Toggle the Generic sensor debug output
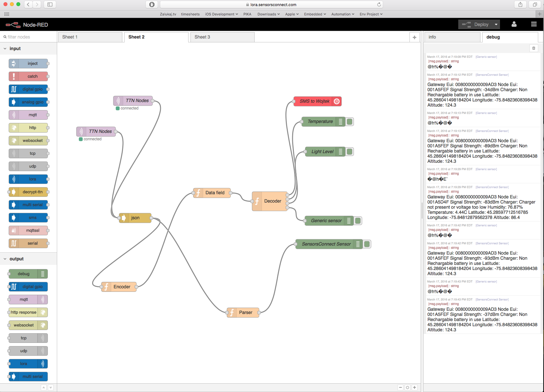 click(358, 221)
